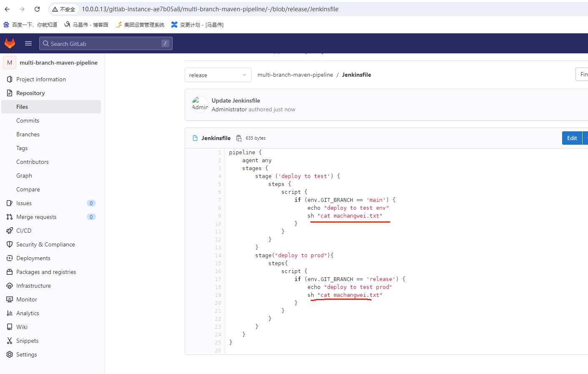This screenshot has height=374, width=588.
Task: Click the Settings gear icon in sidebar
Action: [10, 354]
